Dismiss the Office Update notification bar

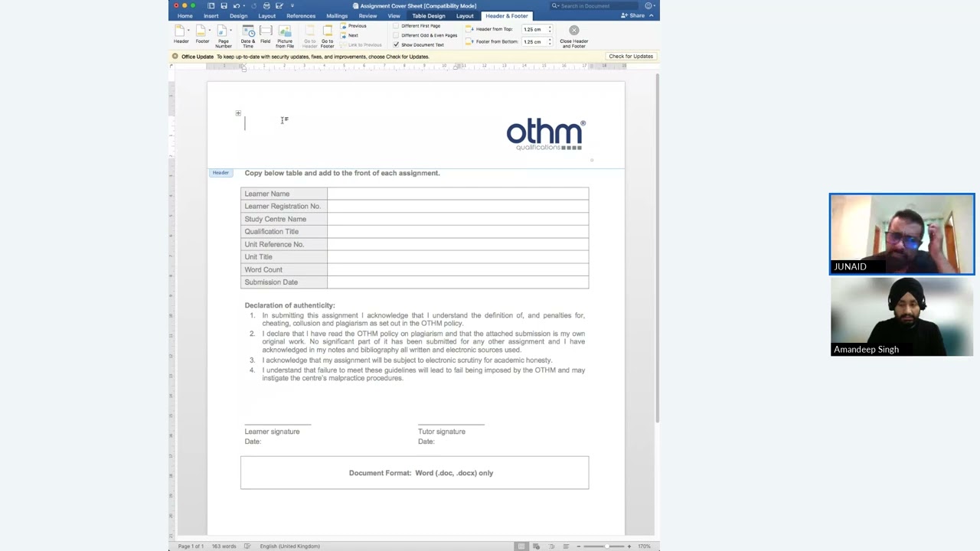click(x=175, y=56)
